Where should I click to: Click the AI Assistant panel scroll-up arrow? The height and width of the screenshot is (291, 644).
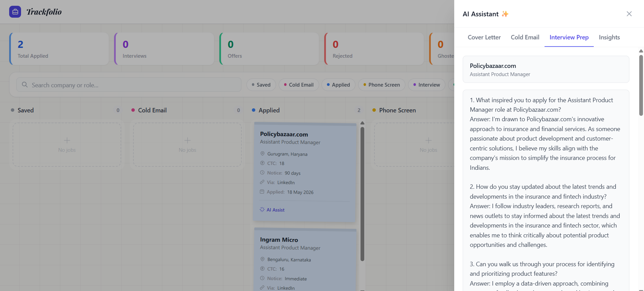click(641, 51)
